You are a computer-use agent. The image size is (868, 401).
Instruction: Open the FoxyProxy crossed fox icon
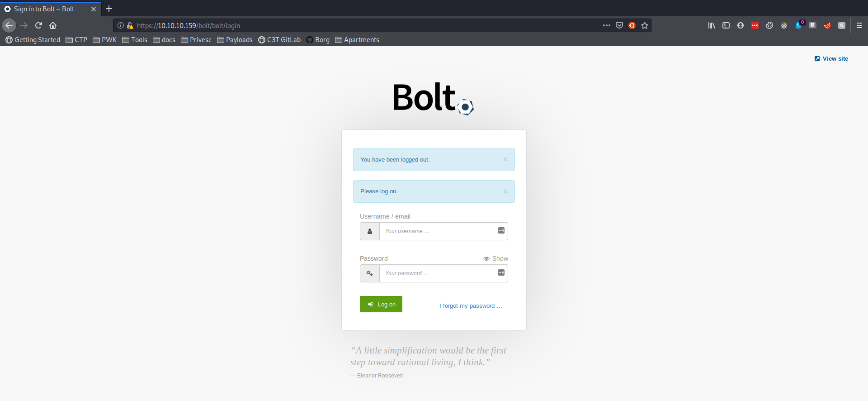(827, 25)
